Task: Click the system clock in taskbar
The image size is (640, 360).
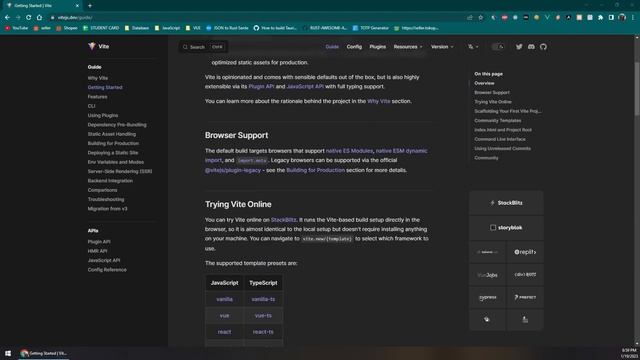Action: point(629,353)
